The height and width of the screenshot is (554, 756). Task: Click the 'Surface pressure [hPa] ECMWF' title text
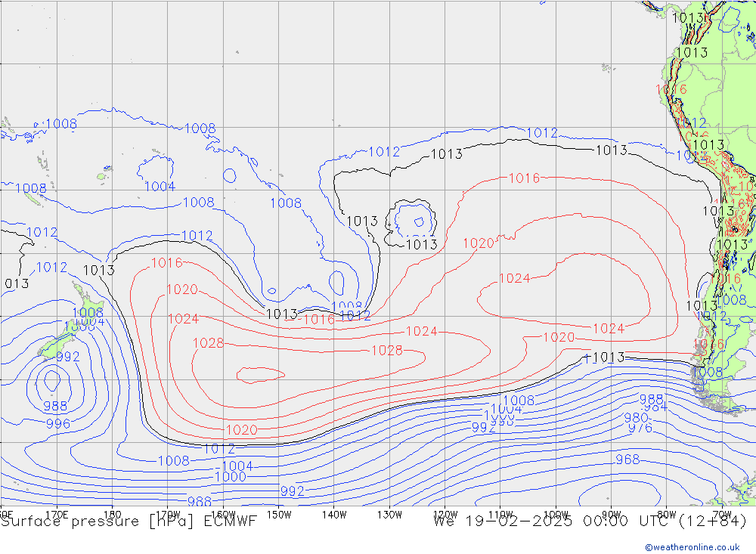click(129, 522)
